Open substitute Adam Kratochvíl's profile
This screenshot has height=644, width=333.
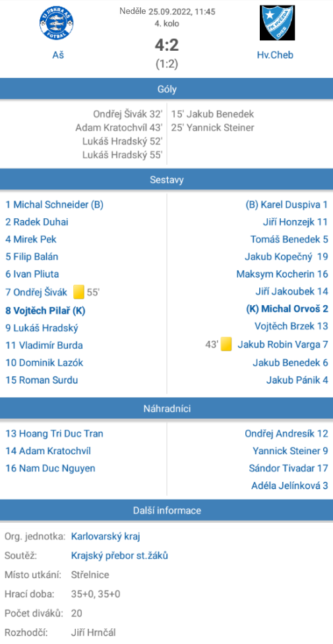pyautogui.click(x=48, y=451)
